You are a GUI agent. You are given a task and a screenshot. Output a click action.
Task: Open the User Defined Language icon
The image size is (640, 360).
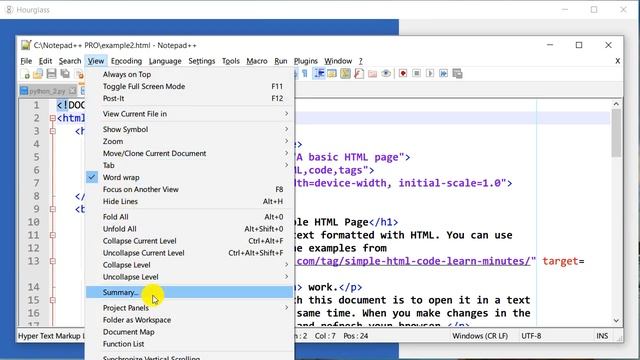click(332, 73)
